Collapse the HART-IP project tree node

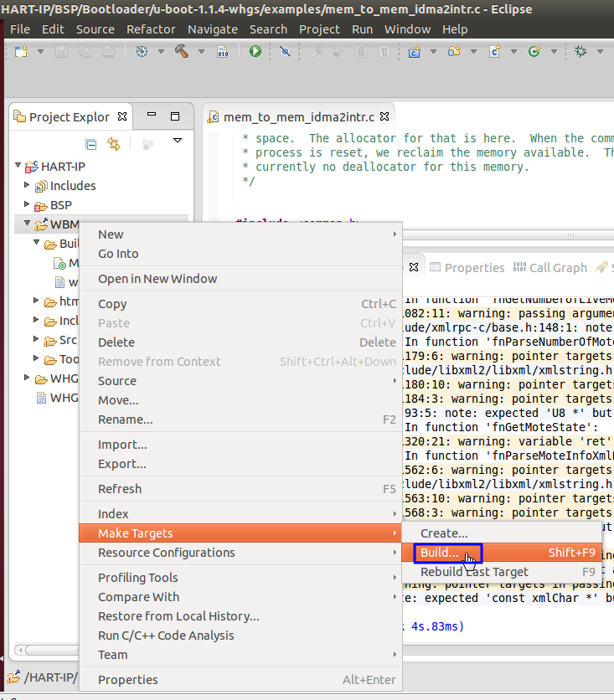coord(19,166)
